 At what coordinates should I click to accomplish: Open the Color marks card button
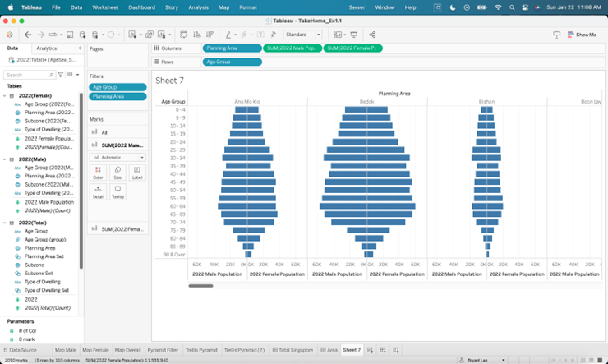tap(98, 172)
